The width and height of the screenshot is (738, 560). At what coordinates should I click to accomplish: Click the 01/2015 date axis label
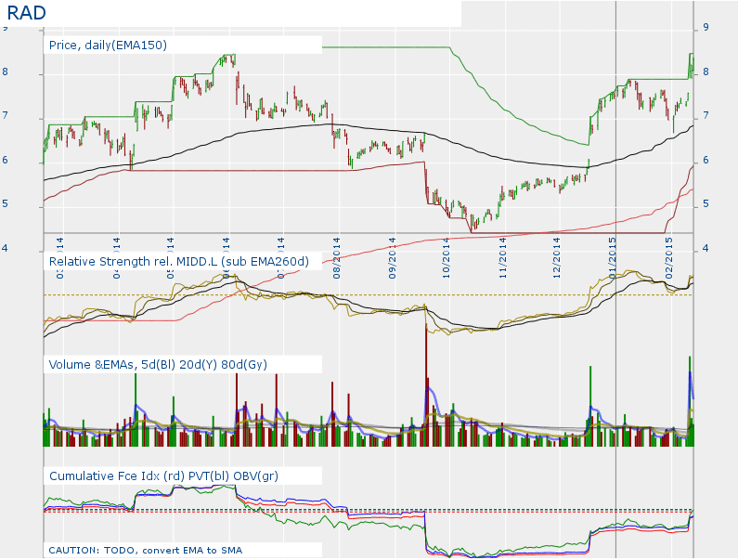pos(613,258)
